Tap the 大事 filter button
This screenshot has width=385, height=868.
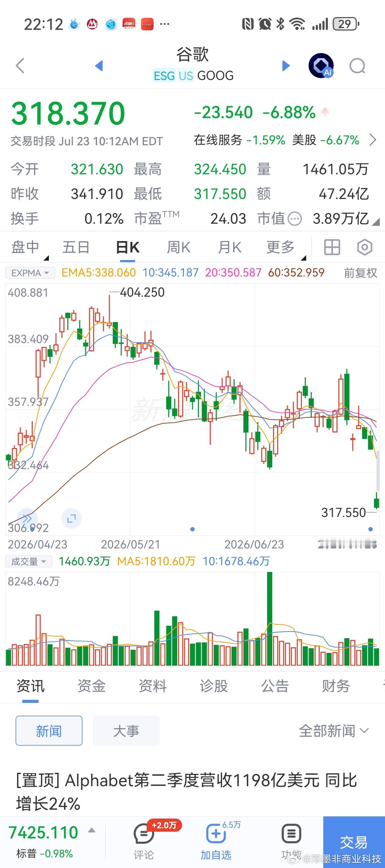tap(126, 731)
